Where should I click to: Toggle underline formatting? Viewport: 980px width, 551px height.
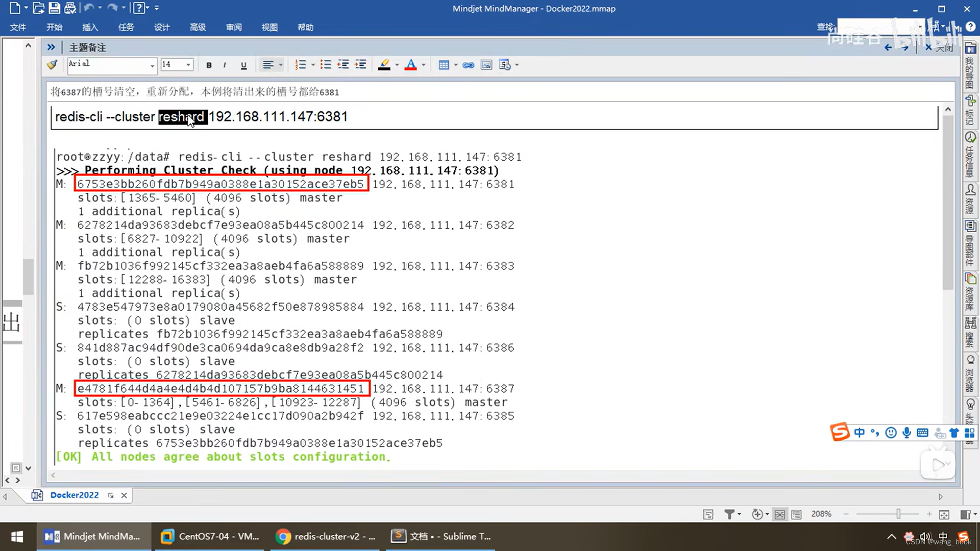coord(243,65)
